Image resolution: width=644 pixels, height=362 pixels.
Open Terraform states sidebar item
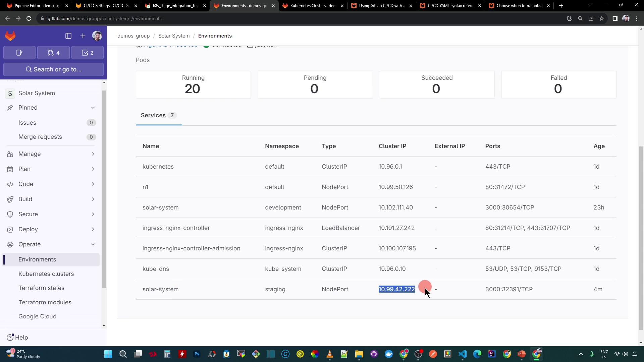pyautogui.click(x=41, y=288)
